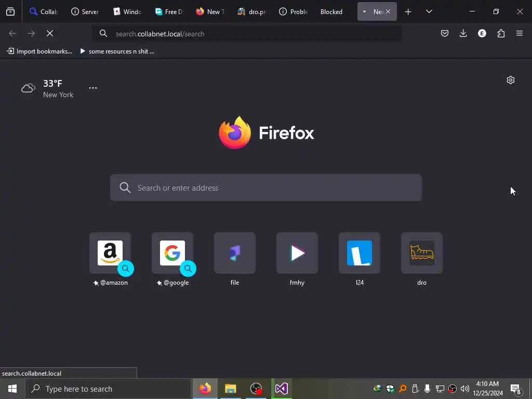Click Firefox icon in taskbar
532x399 pixels.
[x=205, y=389]
